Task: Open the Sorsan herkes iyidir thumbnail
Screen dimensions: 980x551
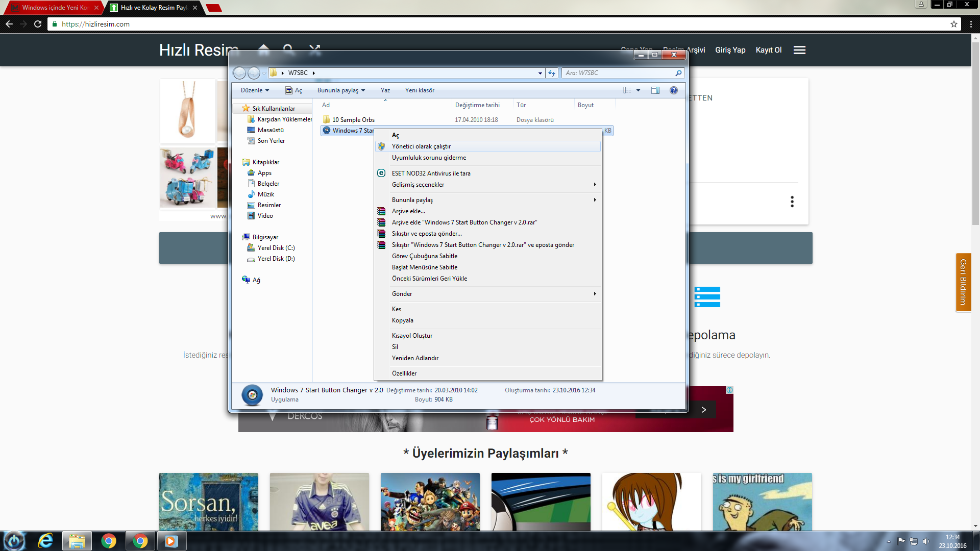Action: [x=209, y=502]
